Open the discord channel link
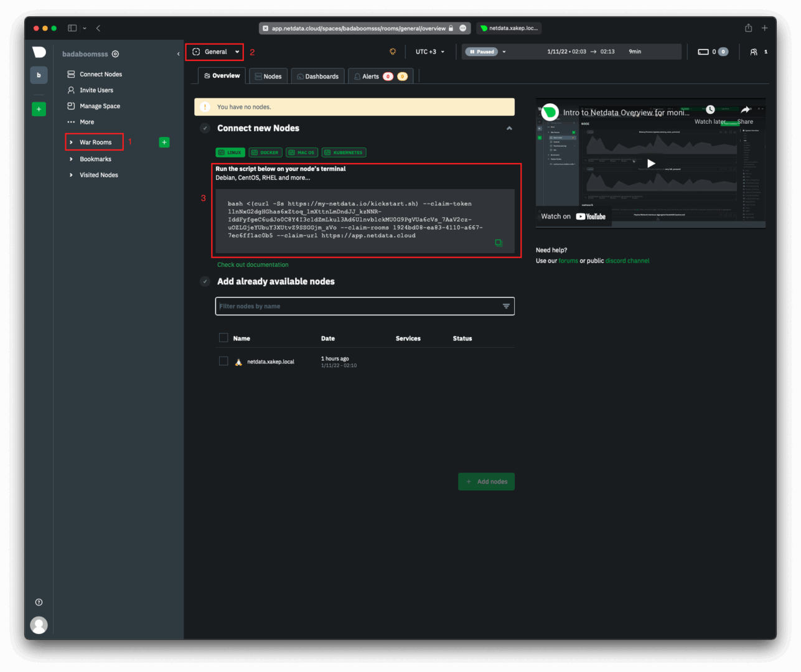Viewport: 801px width, 672px height. 627,261
